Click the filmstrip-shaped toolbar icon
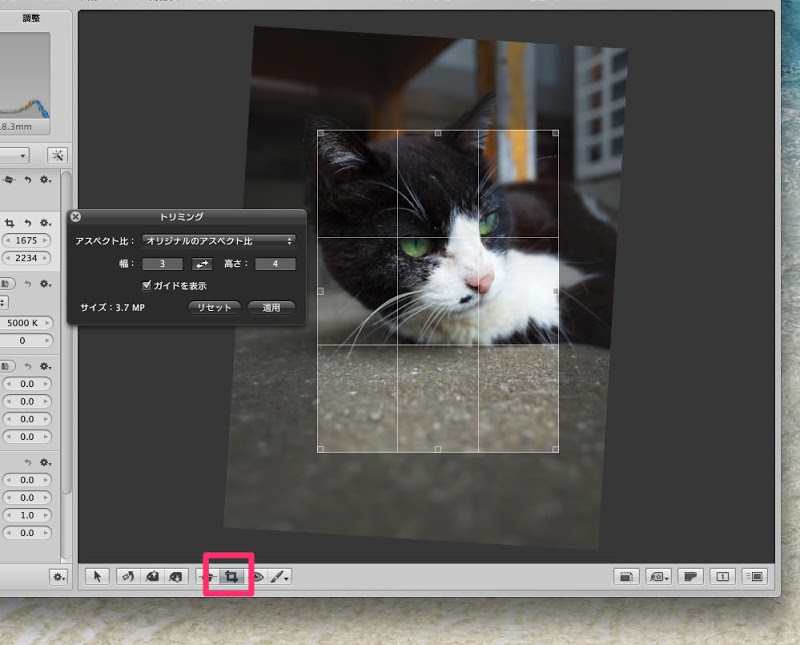 (690, 577)
